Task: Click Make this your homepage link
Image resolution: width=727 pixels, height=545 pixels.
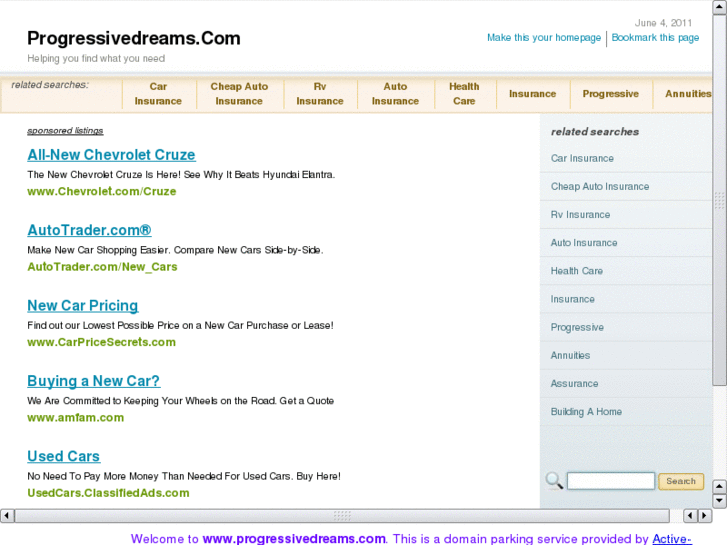Action: pos(544,38)
